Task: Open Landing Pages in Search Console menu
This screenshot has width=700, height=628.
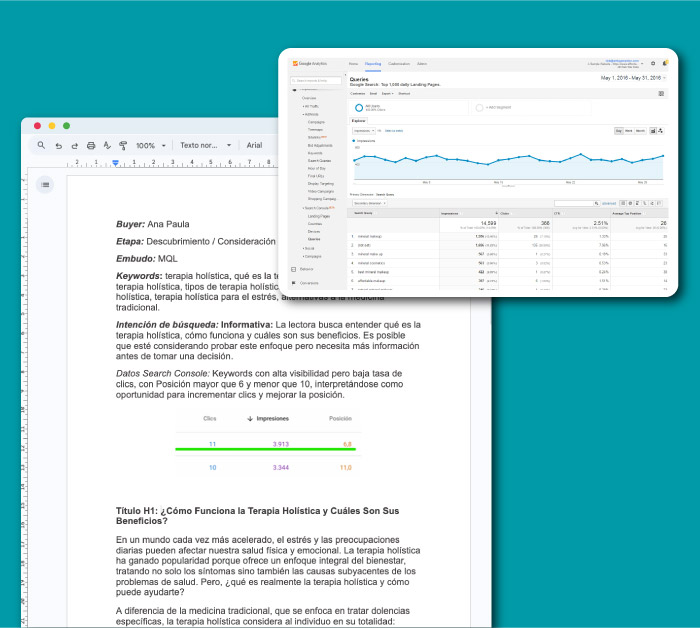Action: pos(319,215)
